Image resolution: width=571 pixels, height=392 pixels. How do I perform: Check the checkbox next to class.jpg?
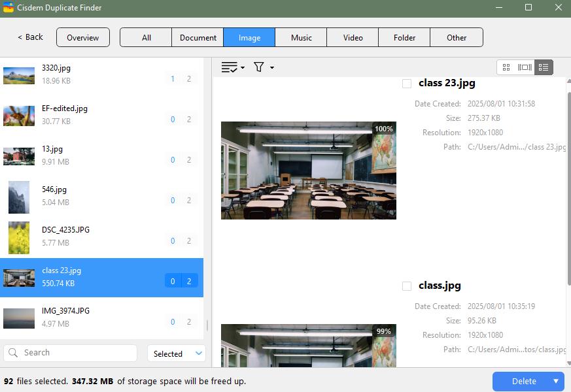(x=407, y=286)
